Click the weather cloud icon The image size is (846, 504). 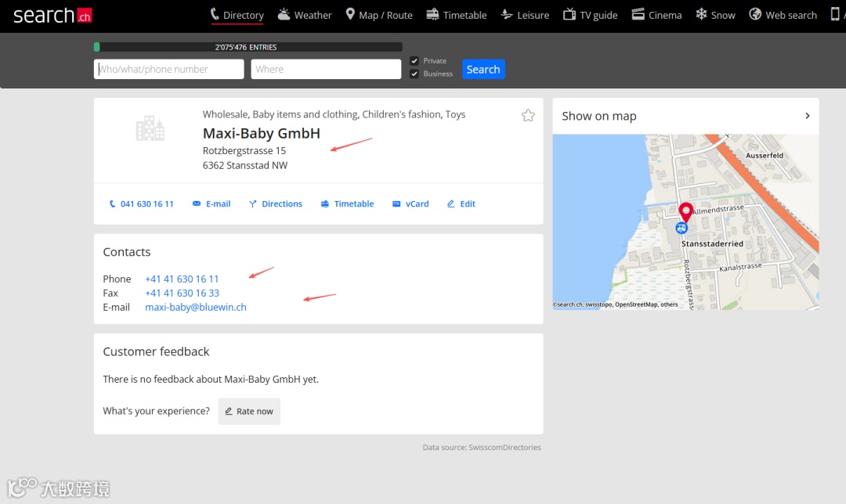pos(284,15)
